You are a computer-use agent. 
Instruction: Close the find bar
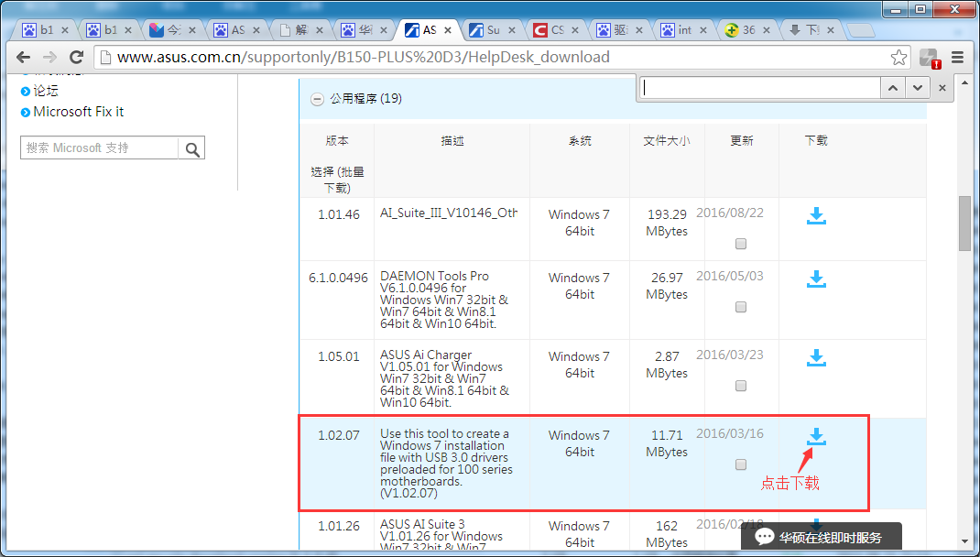coord(942,88)
